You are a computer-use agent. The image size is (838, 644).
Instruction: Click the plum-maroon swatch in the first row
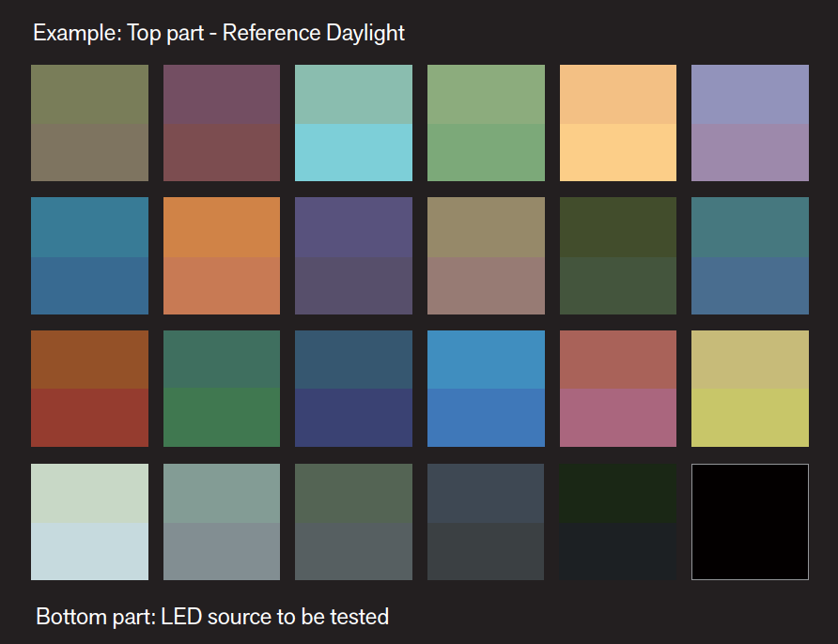[x=221, y=123]
